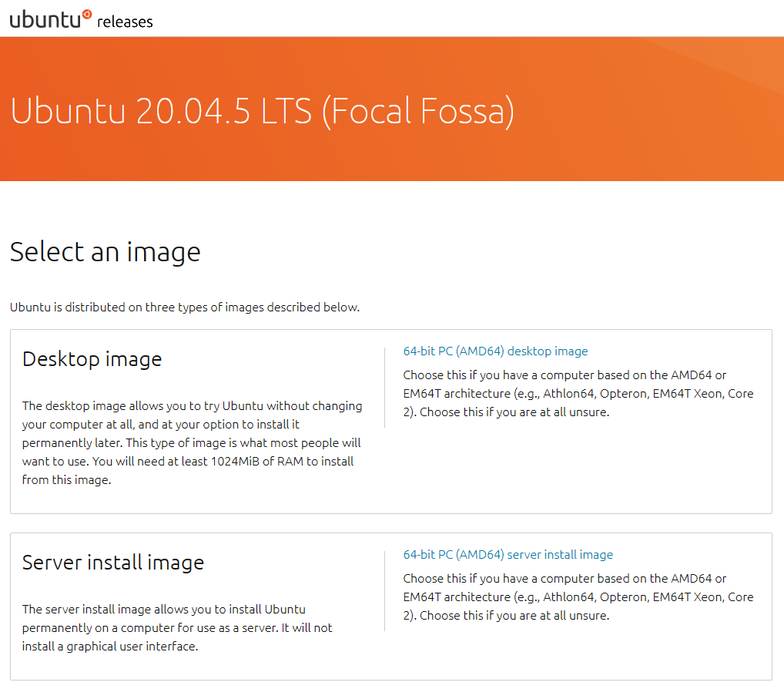784x699 pixels.
Task: Click the 'Desktop image' heading
Action: [x=92, y=359]
